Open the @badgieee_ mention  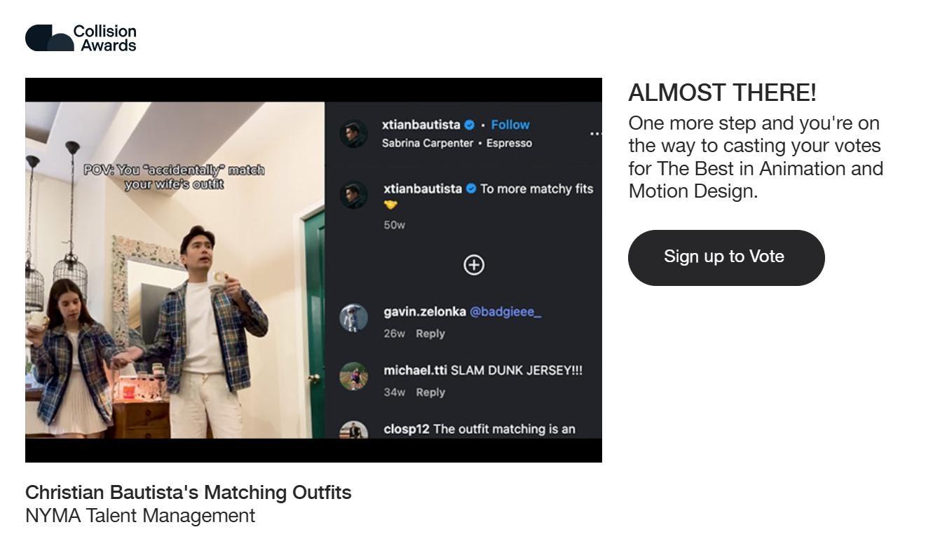[x=505, y=312]
